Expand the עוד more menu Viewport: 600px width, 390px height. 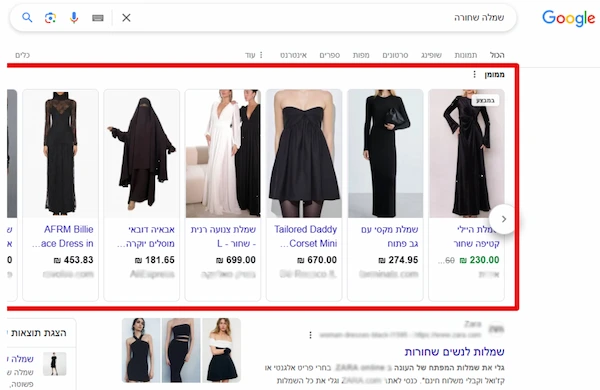click(x=254, y=55)
